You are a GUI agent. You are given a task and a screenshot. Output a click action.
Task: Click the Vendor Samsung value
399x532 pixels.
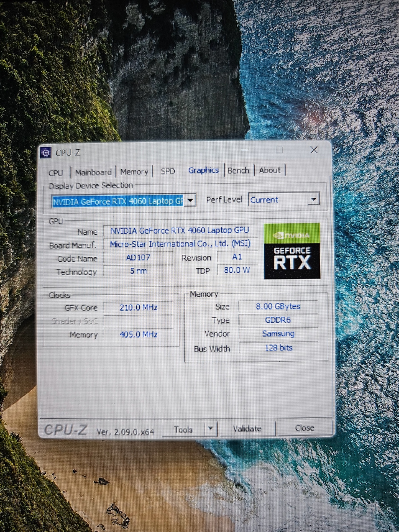pos(278,334)
